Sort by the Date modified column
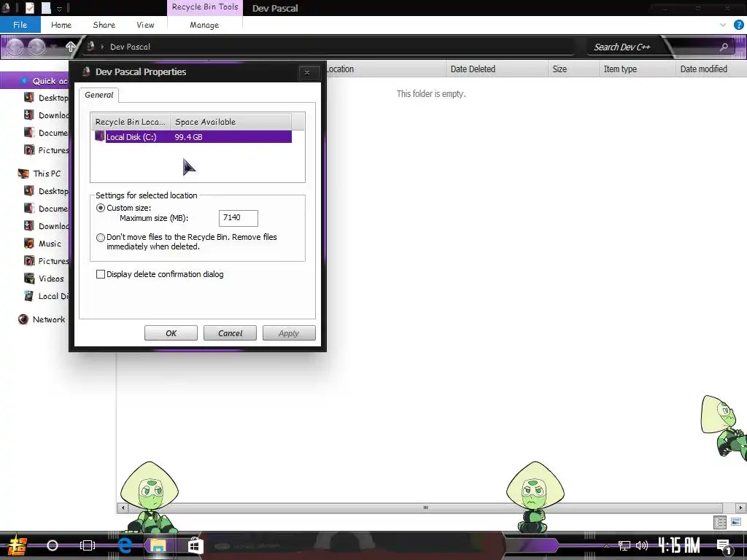Viewport: 747px width, 560px height. click(x=711, y=69)
